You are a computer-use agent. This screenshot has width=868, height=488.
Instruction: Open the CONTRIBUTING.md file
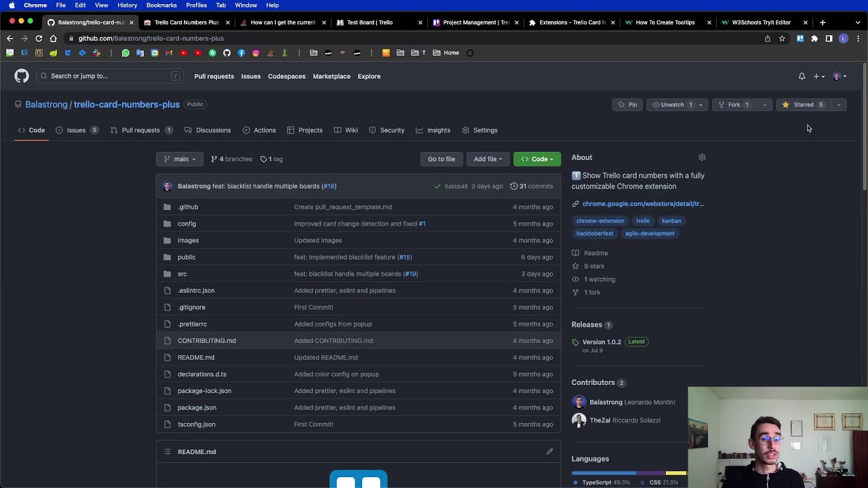click(x=207, y=341)
